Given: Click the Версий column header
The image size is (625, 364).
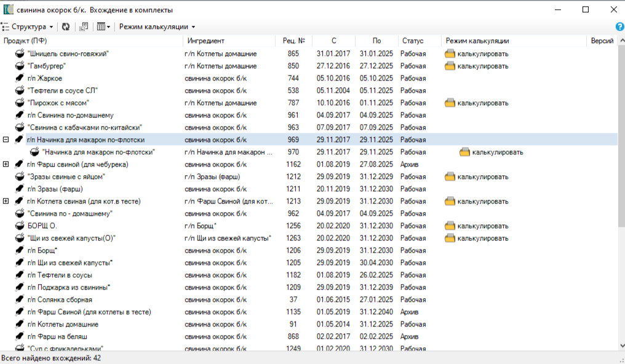Looking at the screenshot, I should [602, 41].
